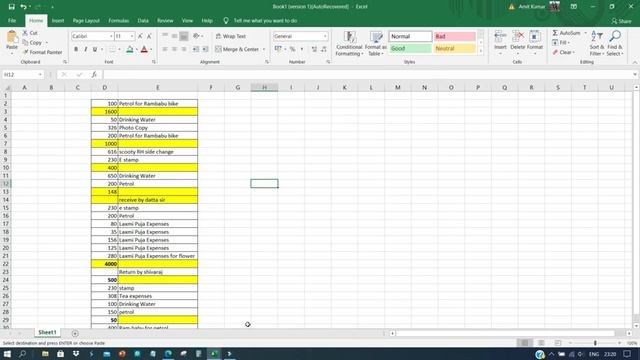The width and height of the screenshot is (640, 360).
Task: Toggle Middle Align vertical alignment
Action: click(x=174, y=36)
